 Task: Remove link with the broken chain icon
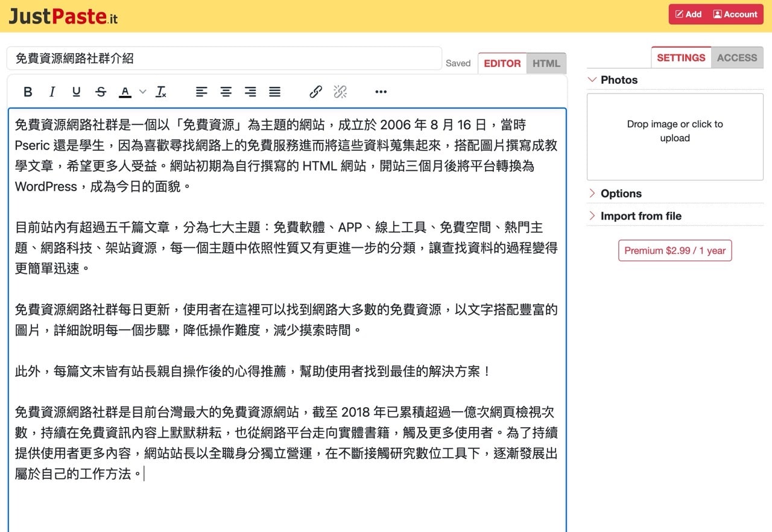tap(340, 92)
